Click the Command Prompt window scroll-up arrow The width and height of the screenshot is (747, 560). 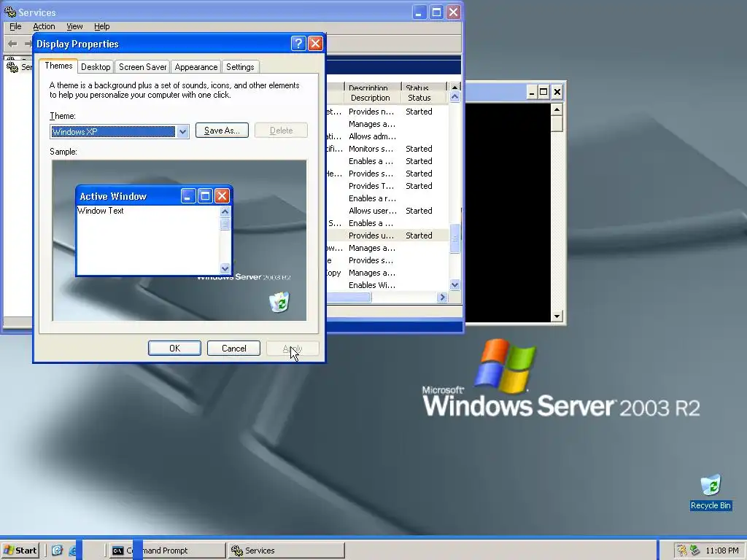557,109
